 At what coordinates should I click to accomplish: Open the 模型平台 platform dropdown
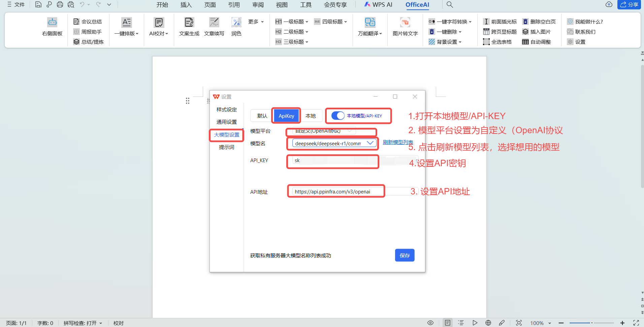pos(324,131)
